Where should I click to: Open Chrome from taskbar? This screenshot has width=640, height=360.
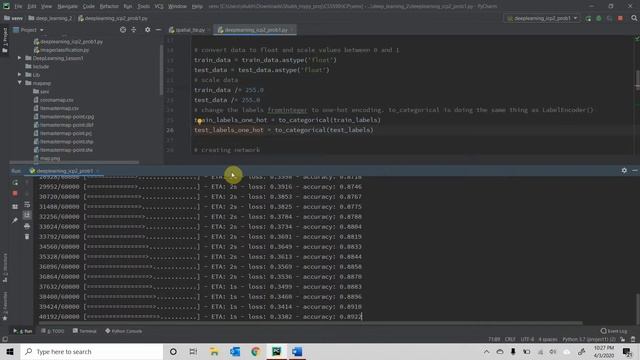[256, 351]
